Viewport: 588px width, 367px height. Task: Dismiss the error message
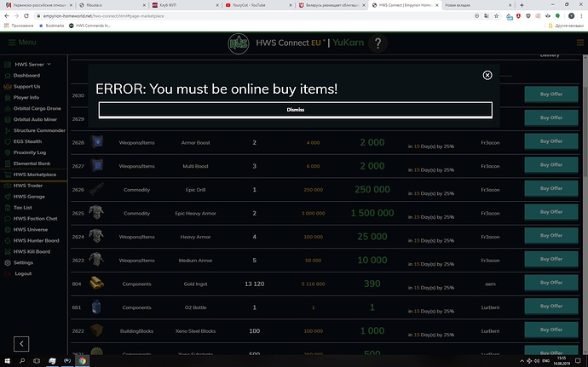pyautogui.click(x=295, y=110)
